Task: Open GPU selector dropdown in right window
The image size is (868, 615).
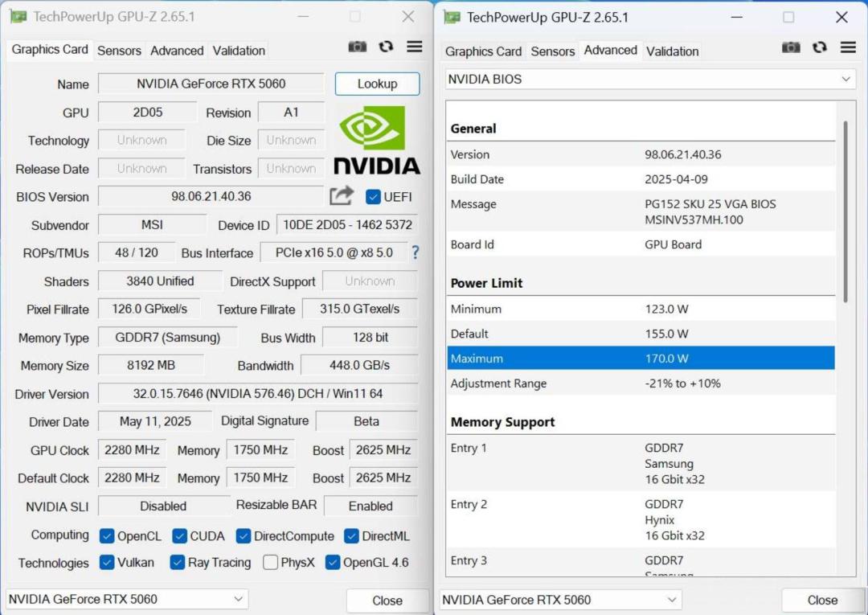Action: click(561, 600)
